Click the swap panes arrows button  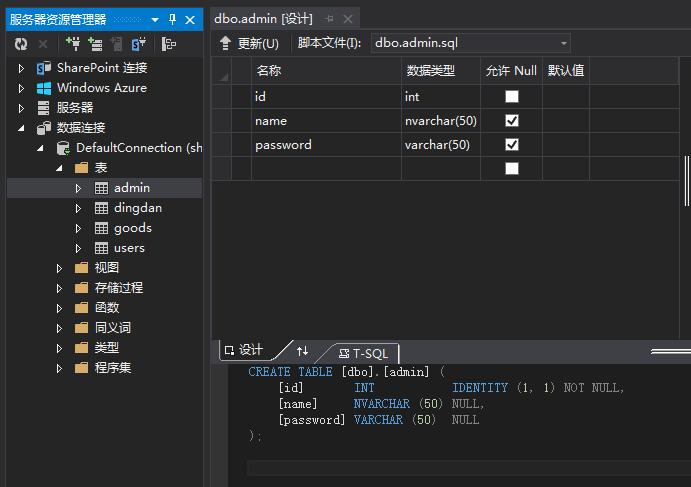pos(302,351)
